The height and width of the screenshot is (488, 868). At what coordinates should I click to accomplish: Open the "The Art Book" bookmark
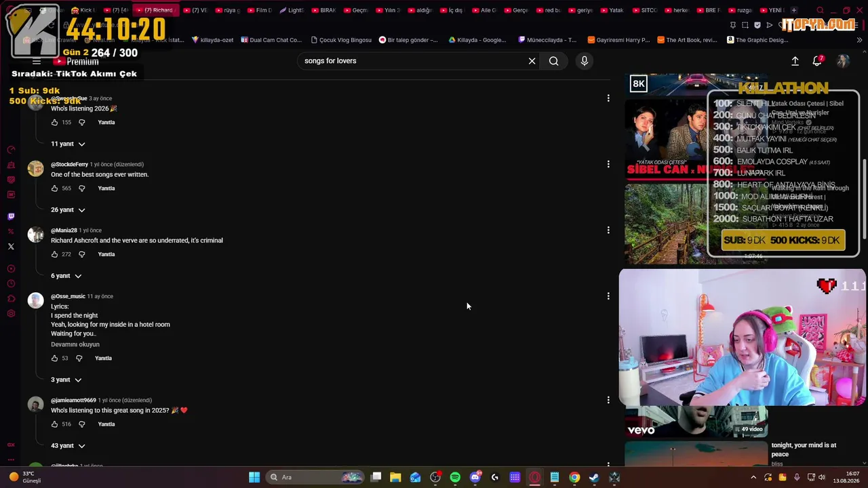point(686,40)
